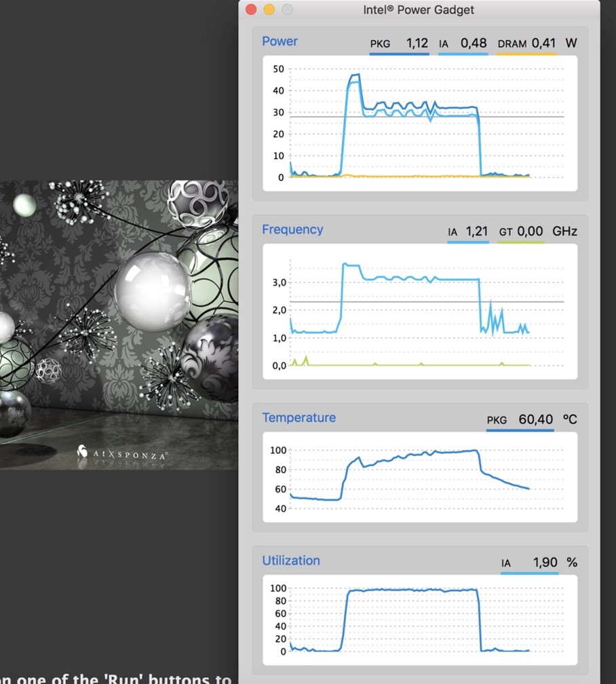The image size is (616, 684).
Task: Click the Power section heading
Action: (280, 41)
